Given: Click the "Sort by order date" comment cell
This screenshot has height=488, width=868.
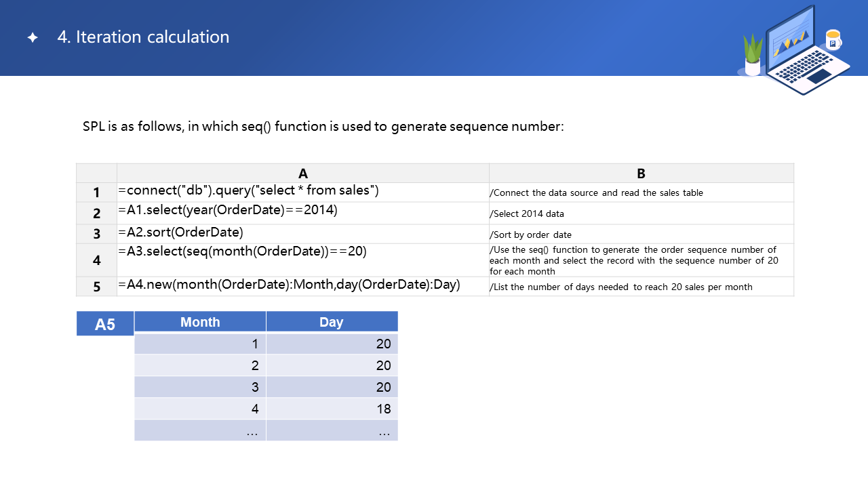Looking at the screenshot, I should click(530, 235).
